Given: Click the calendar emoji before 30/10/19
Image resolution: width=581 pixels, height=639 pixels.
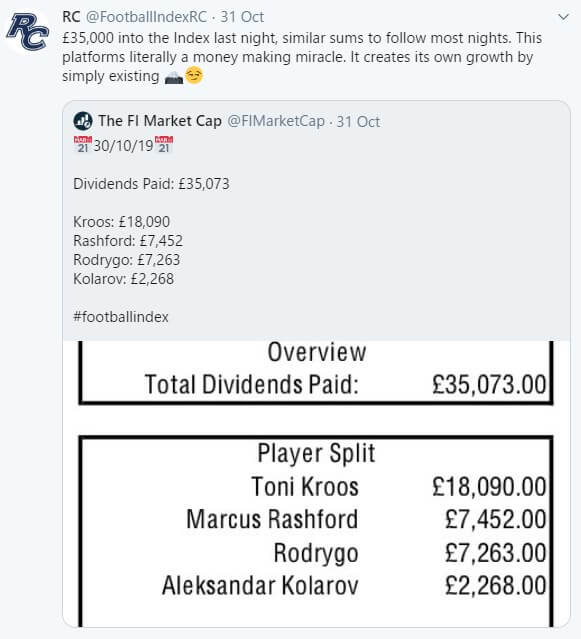Looking at the screenshot, I should [83, 145].
